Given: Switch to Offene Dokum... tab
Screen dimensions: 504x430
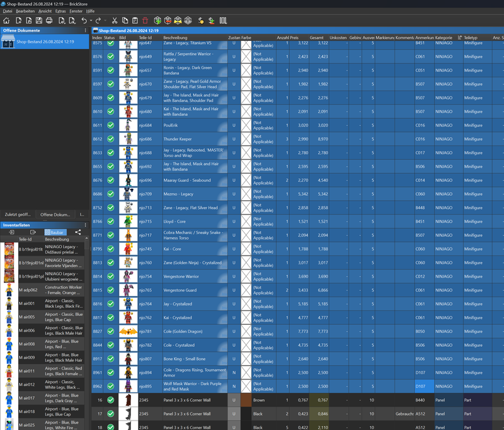Looking at the screenshot, I should [55, 215].
